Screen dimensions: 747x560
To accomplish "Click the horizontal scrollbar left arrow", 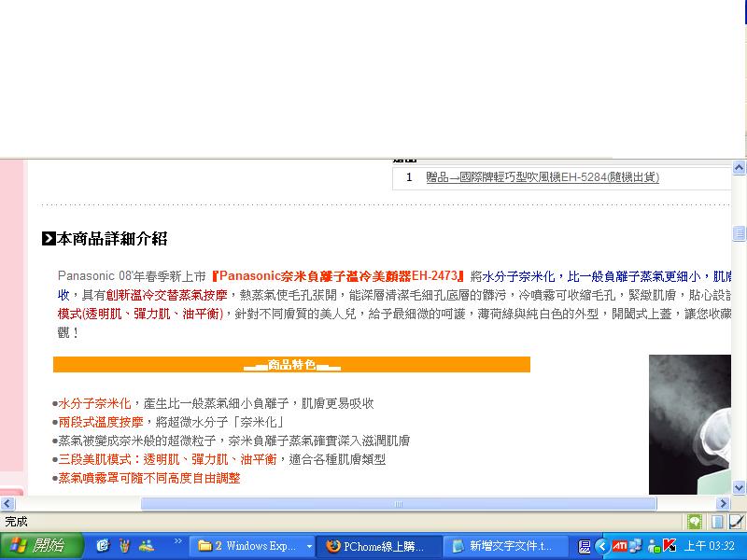I will (x=7, y=503).
